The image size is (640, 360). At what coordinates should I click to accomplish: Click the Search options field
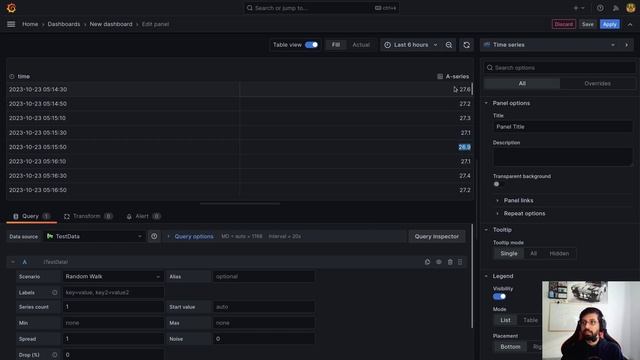pos(560,68)
